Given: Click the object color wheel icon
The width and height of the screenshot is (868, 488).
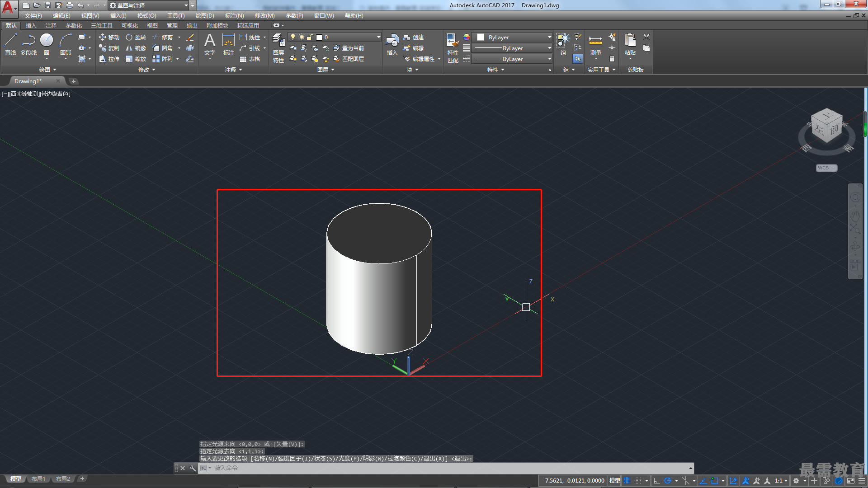Looking at the screenshot, I should 467,37.
